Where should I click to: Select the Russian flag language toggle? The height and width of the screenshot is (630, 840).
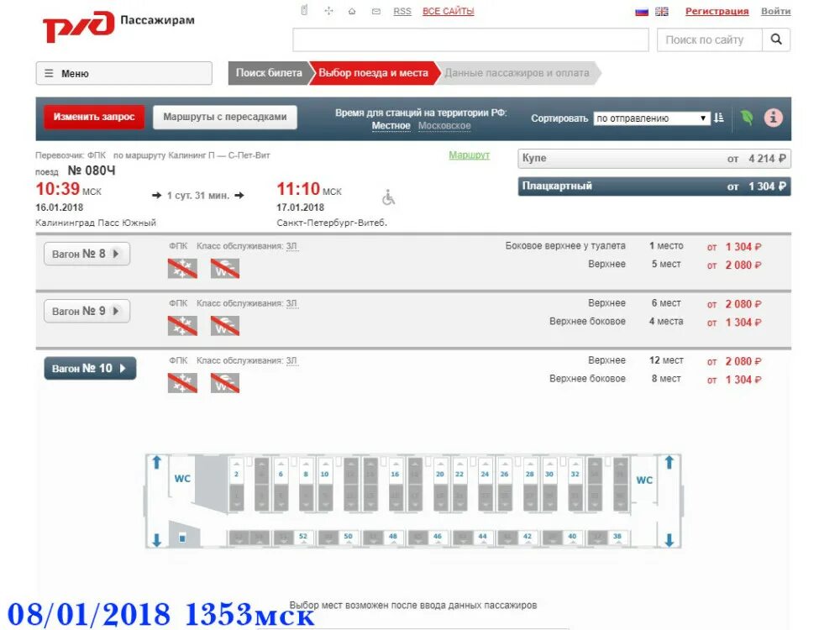click(x=643, y=10)
